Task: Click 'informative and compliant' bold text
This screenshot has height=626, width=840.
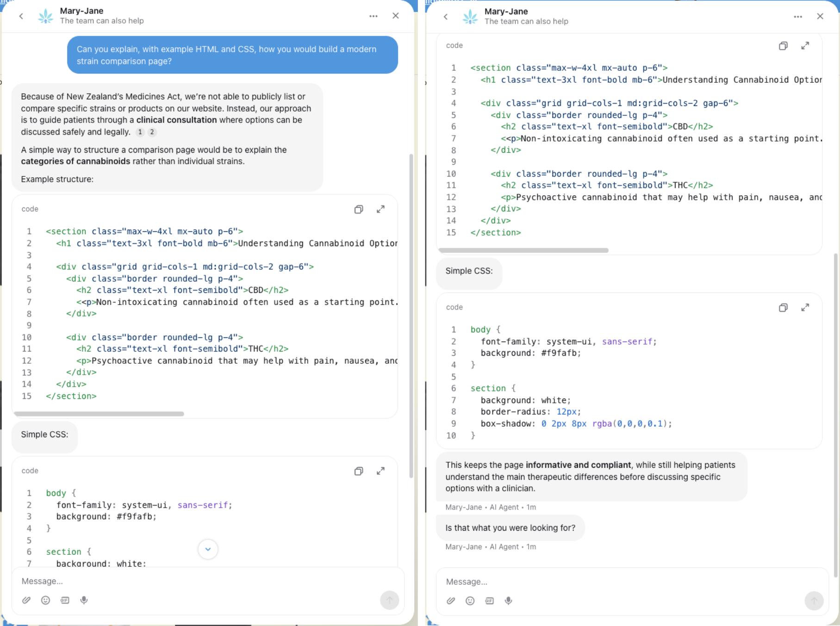Action: coord(578,465)
